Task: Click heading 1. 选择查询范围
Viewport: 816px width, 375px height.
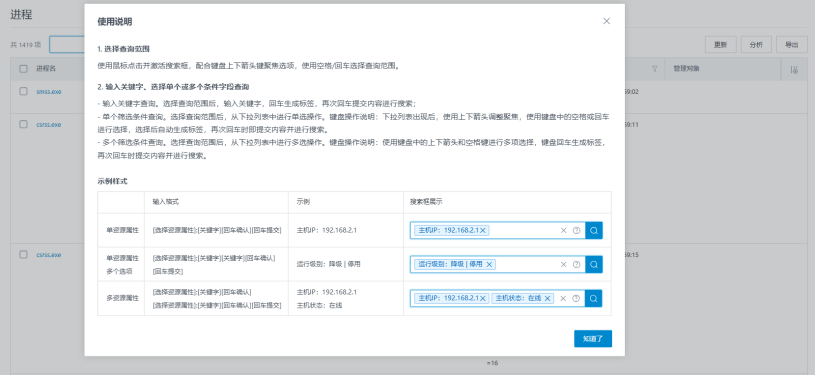Action: pyautogui.click(x=123, y=49)
